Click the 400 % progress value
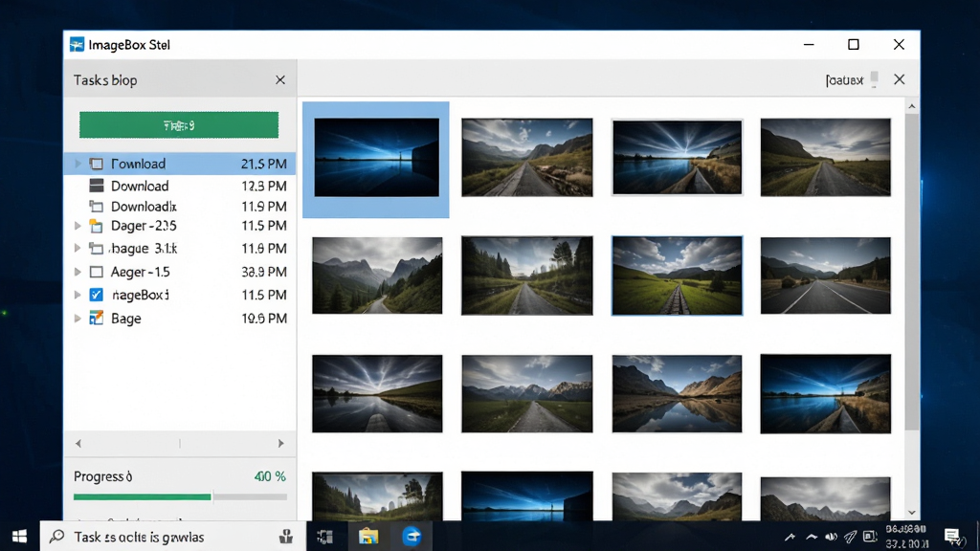 270,476
